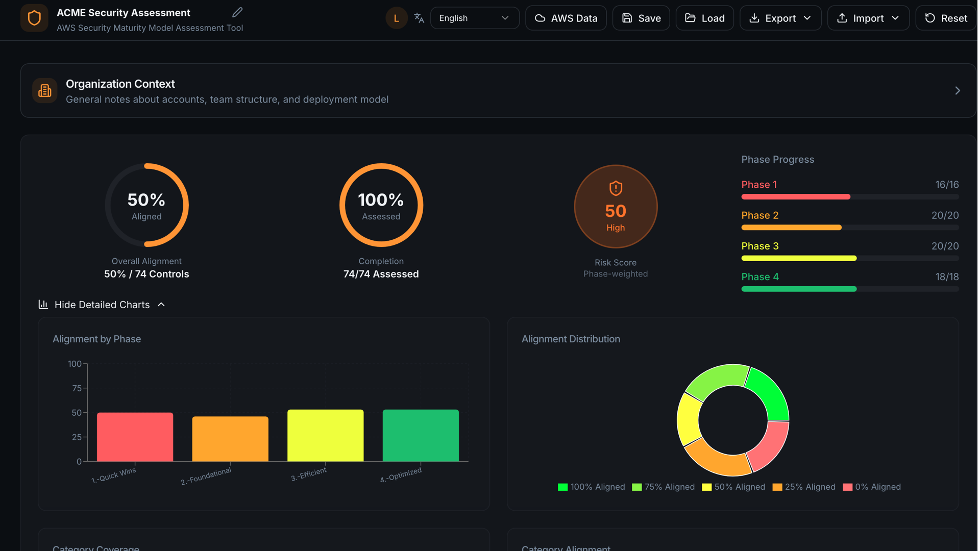The width and height of the screenshot is (980, 551).
Task: Click the '50% / 74 Controls' text
Action: pyautogui.click(x=147, y=274)
